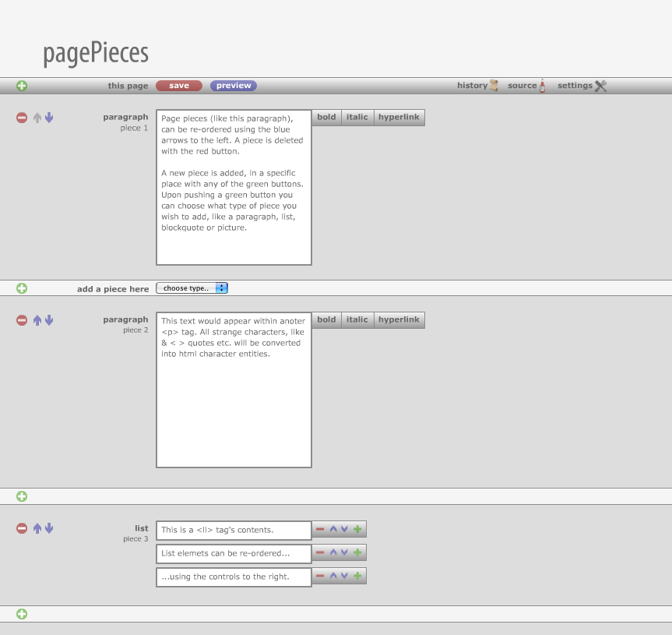Image resolution: width=672 pixels, height=635 pixels.
Task: Move list piece 3 up
Action: point(37,528)
